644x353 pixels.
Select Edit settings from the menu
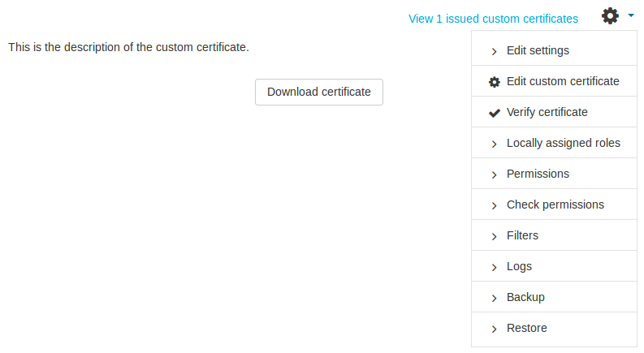click(x=538, y=50)
